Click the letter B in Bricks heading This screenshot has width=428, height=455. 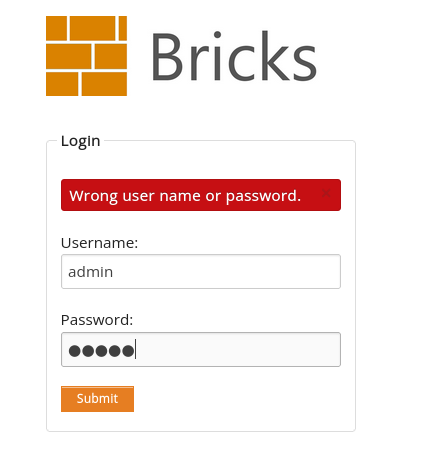click(x=167, y=57)
